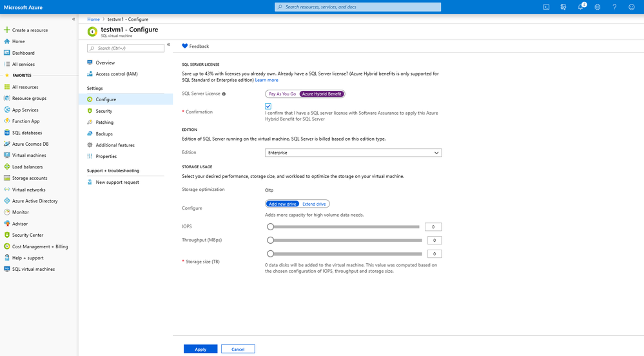Open Cloud Shell icon in top bar
This screenshot has height=356, width=644.
[546, 7]
